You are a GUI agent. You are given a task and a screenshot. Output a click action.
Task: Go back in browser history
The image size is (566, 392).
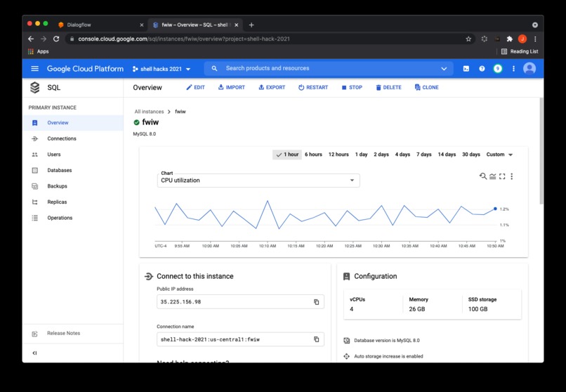(x=31, y=39)
